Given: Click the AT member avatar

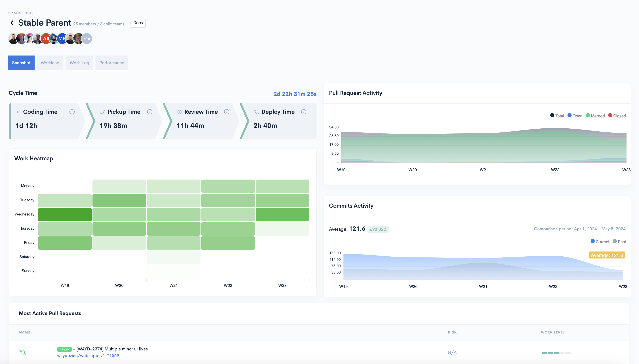Looking at the screenshot, I should tap(46, 39).
